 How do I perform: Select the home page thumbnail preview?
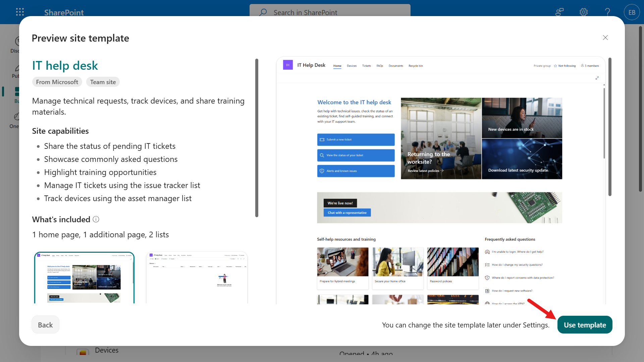point(84,278)
